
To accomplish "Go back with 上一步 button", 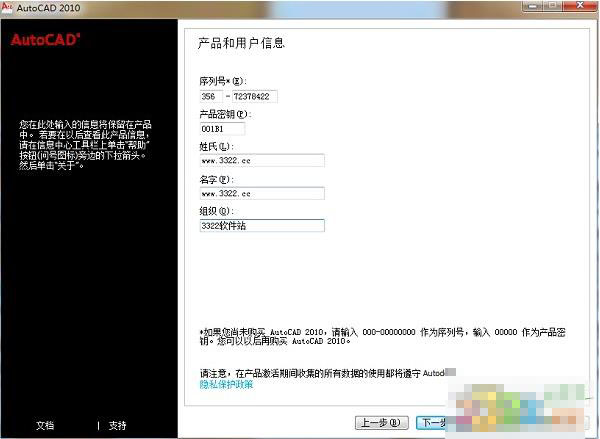I will coord(382,423).
